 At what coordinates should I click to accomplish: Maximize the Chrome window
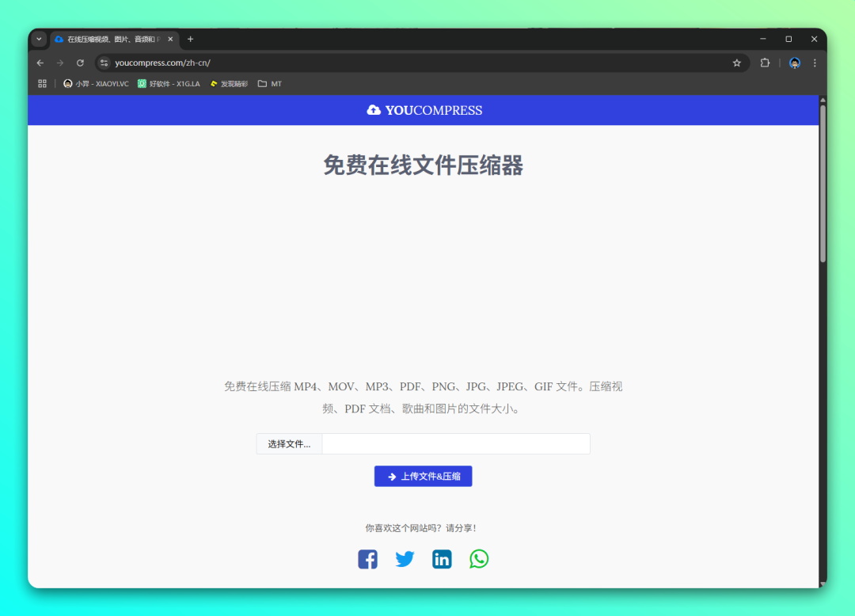[x=788, y=40]
